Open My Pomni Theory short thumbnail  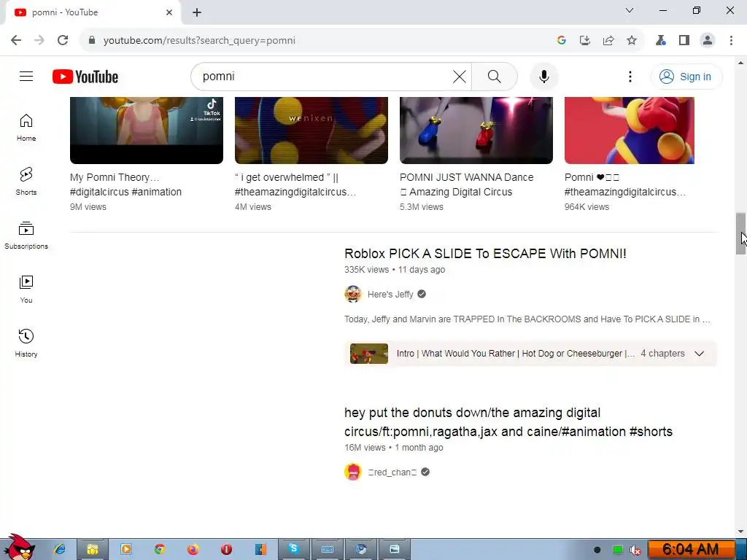click(x=146, y=130)
